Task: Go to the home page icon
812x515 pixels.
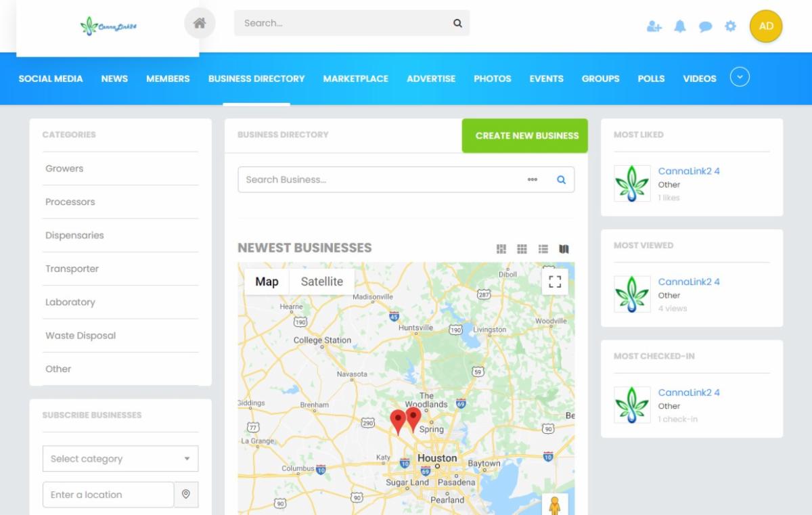Action: [x=200, y=23]
